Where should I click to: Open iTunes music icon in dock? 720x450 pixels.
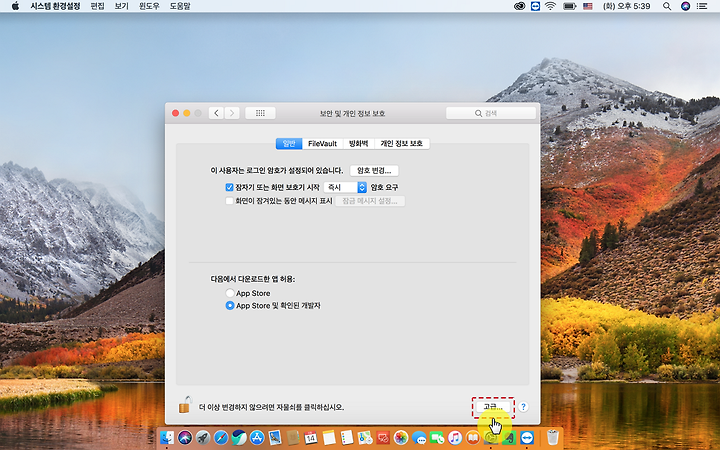pyautogui.click(x=455, y=438)
